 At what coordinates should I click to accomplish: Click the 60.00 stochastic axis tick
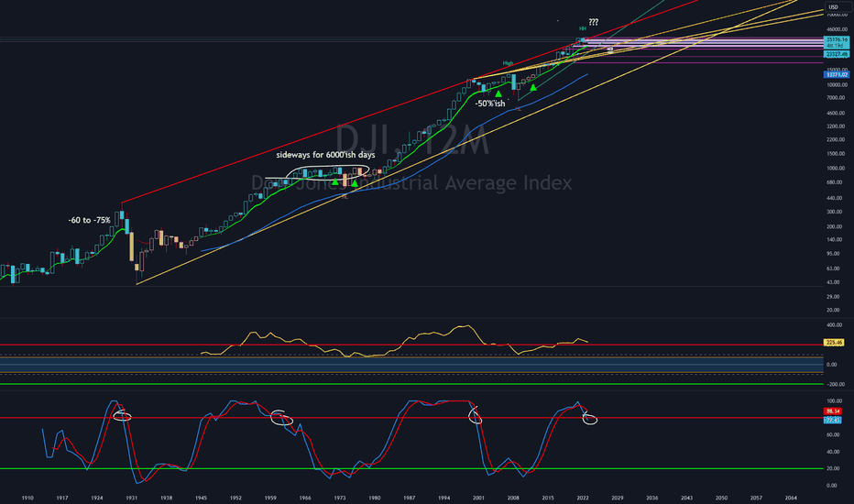point(832,435)
